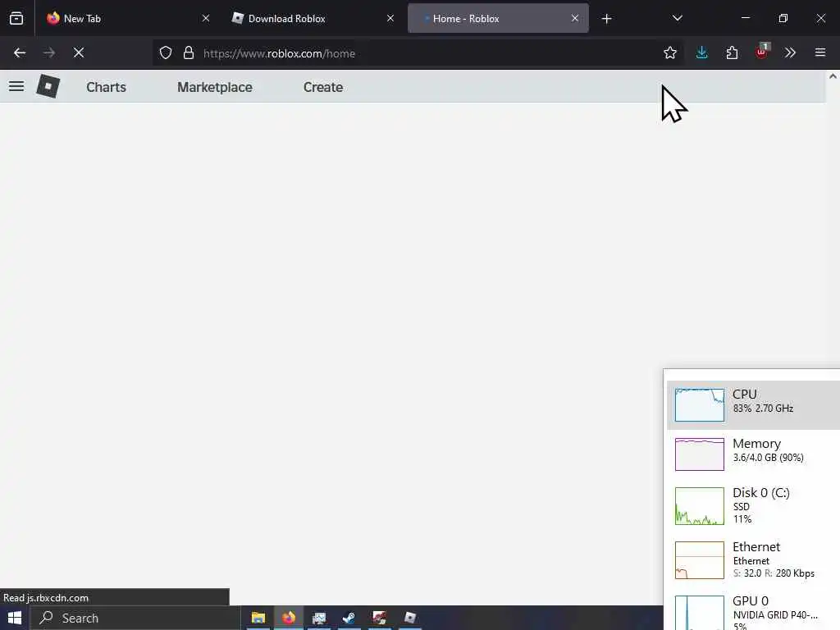Stop loading the page
The image size is (840, 630).
pos(79,52)
